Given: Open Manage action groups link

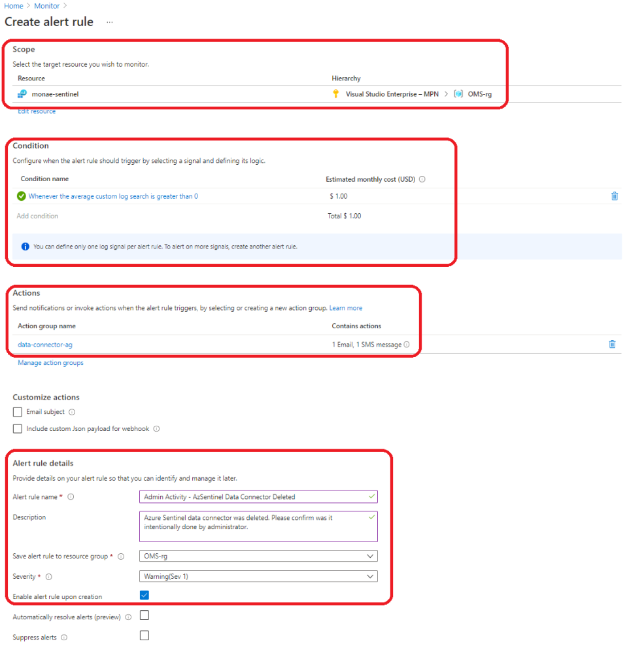Looking at the screenshot, I should coord(50,363).
